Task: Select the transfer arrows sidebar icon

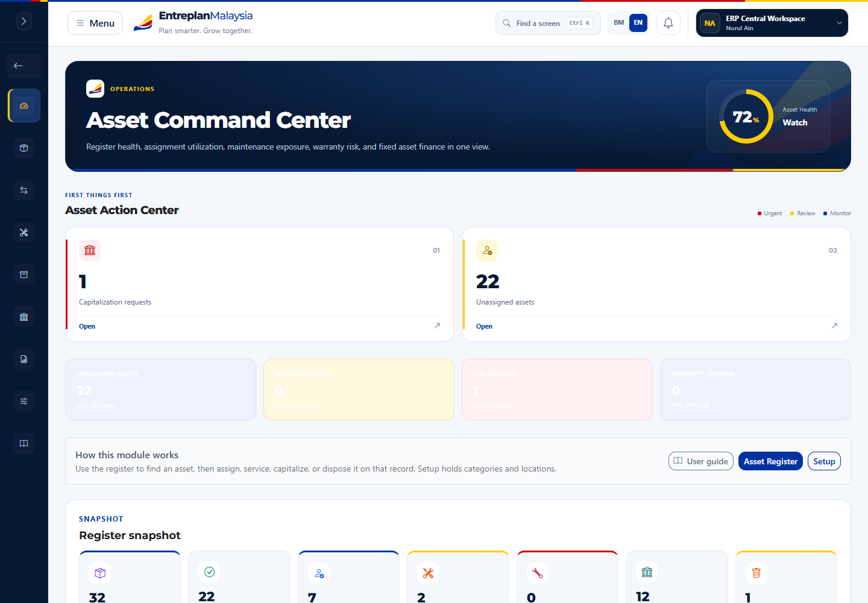Action: 24,190
